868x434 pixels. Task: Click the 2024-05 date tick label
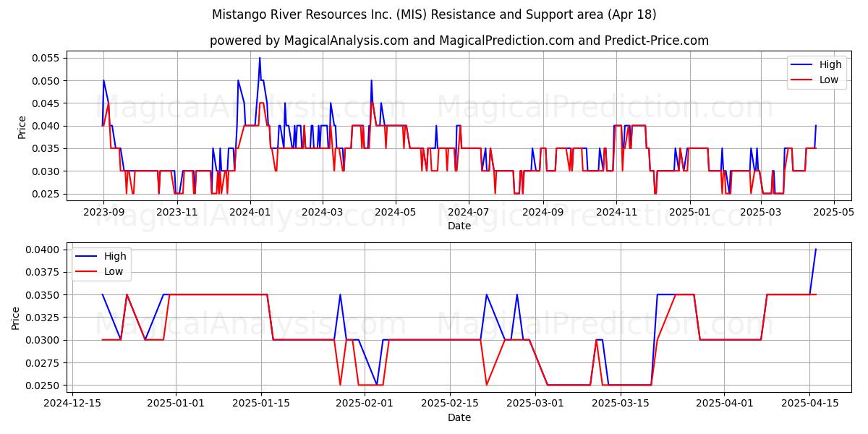click(396, 212)
